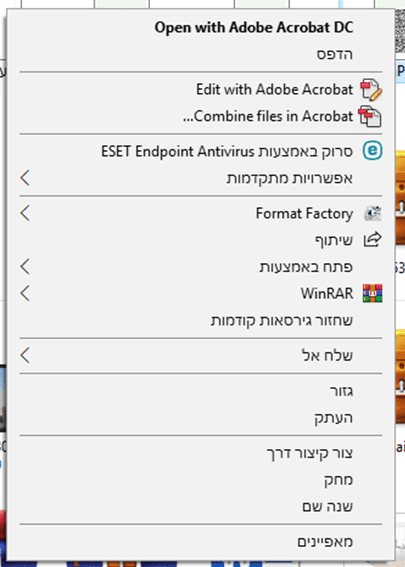Expand the שלח אל submenu arrow
This screenshot has height=567, width=405.
(x=25, y=355)
